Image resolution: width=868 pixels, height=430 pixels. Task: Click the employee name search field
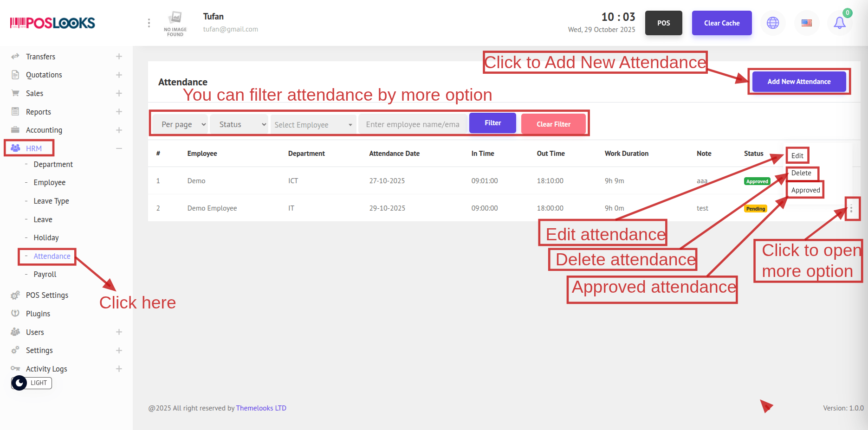pyautogui.click(x=412, y=124)
